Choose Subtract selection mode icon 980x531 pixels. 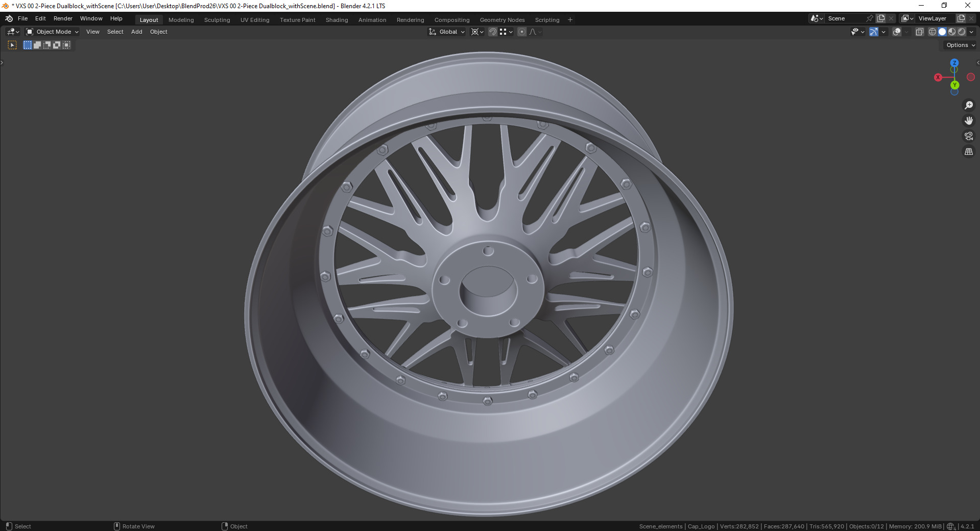(x=47, y=45)
